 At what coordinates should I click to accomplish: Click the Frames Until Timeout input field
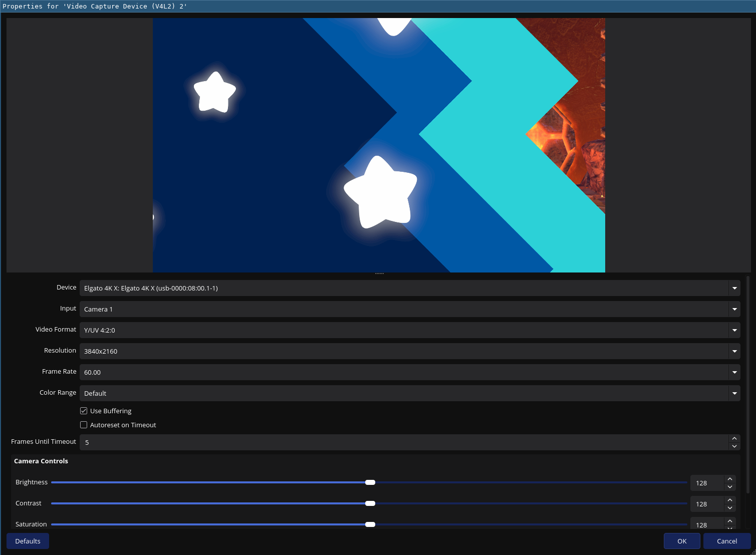(x=404, y=442)
